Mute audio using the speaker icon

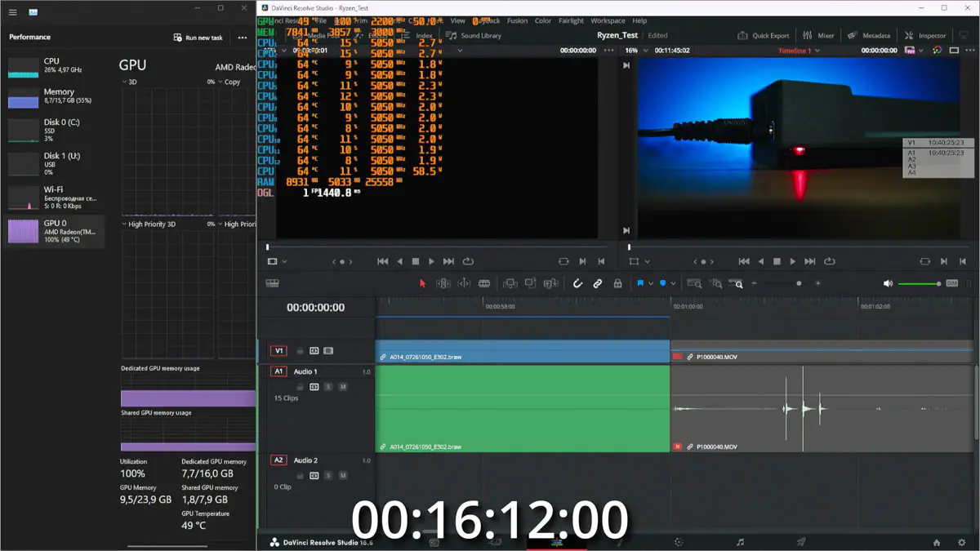(888, 283)
